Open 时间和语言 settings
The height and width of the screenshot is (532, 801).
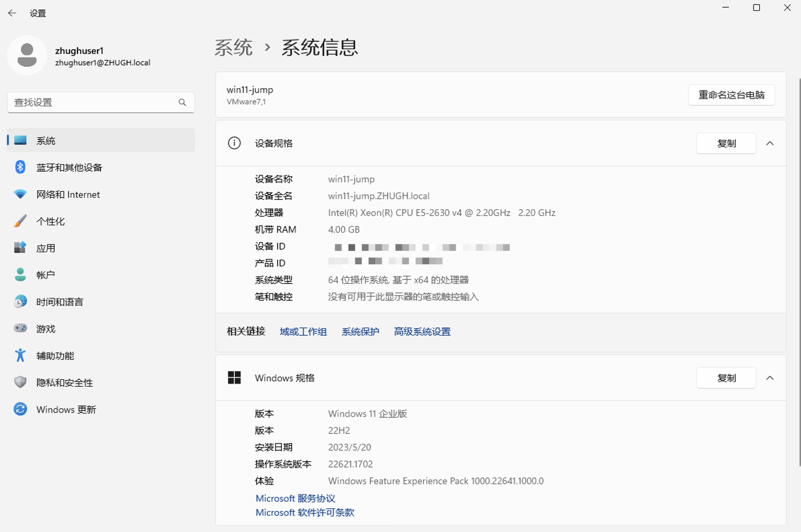(x=101, y=301)
